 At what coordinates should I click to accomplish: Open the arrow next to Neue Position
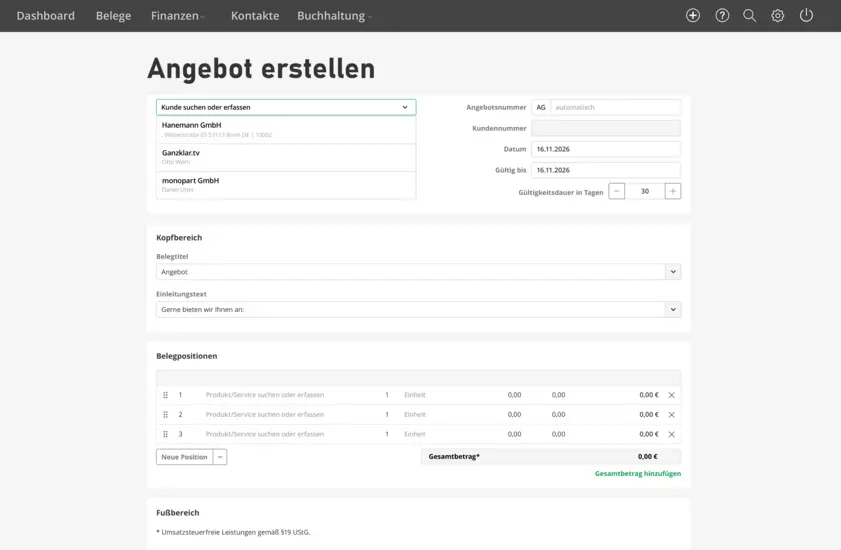[220, 457]
